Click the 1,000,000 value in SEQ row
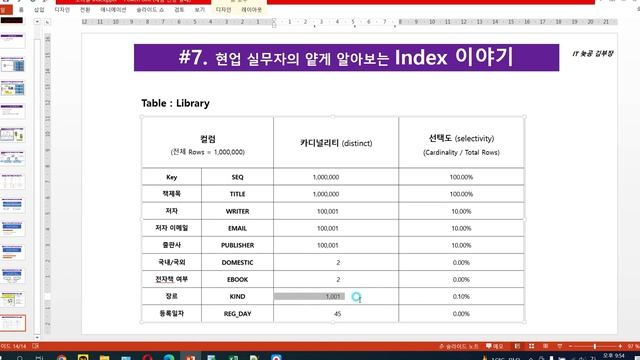The image size is (640, 360). click(x=326, y=177)
